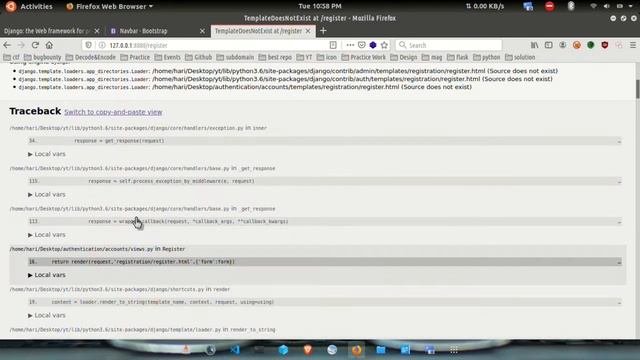Expand context lines for line 34
Image resolution: width=640 pixels, height=360 pixels.
pos(619,141)
